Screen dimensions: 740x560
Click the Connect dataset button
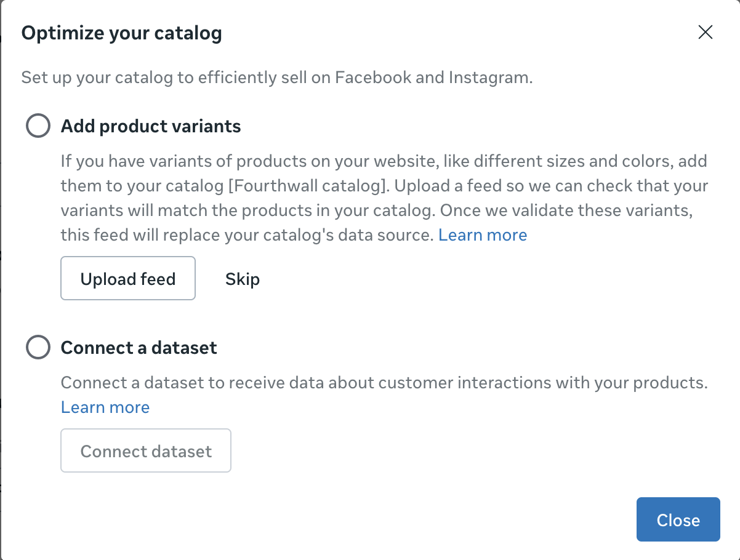pyautogui.click(x=146, y=451)
